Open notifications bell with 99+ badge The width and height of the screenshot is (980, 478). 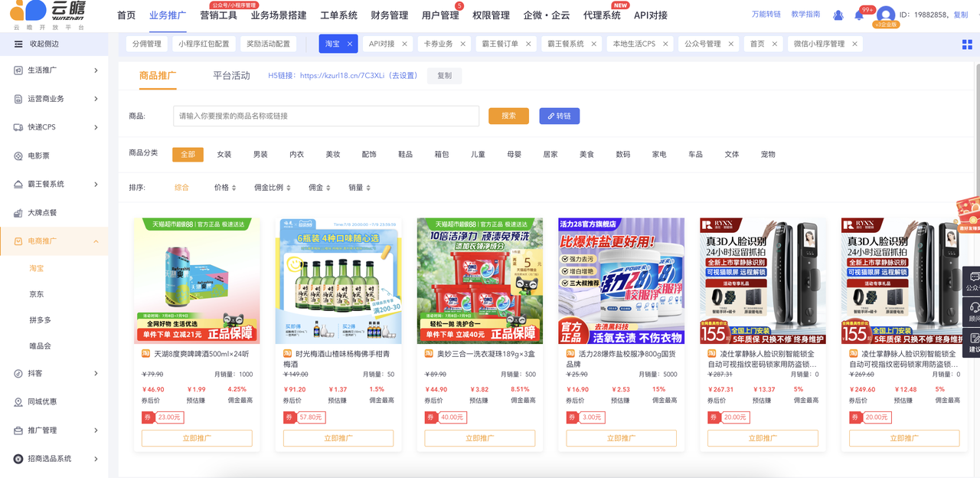[x=859, y=15]
